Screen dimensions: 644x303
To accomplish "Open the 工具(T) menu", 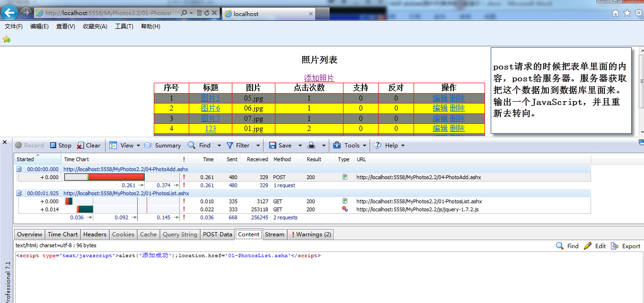I will pos(124,26).
